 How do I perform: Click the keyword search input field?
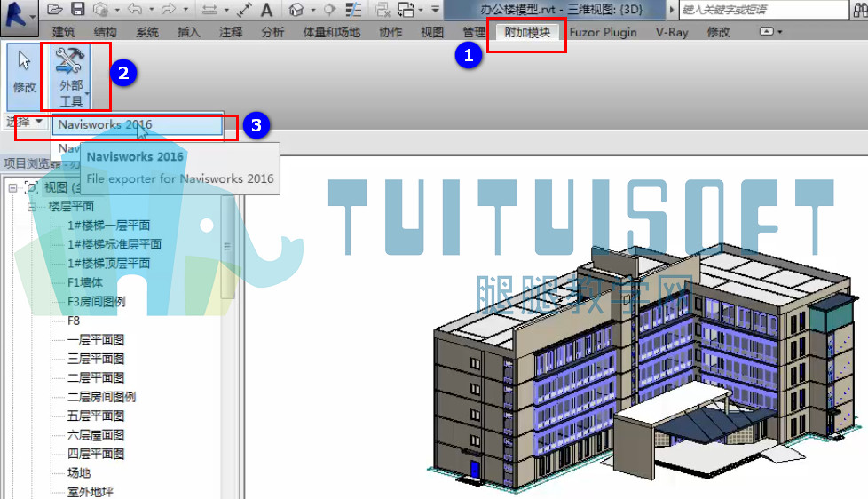click(763, 10)
